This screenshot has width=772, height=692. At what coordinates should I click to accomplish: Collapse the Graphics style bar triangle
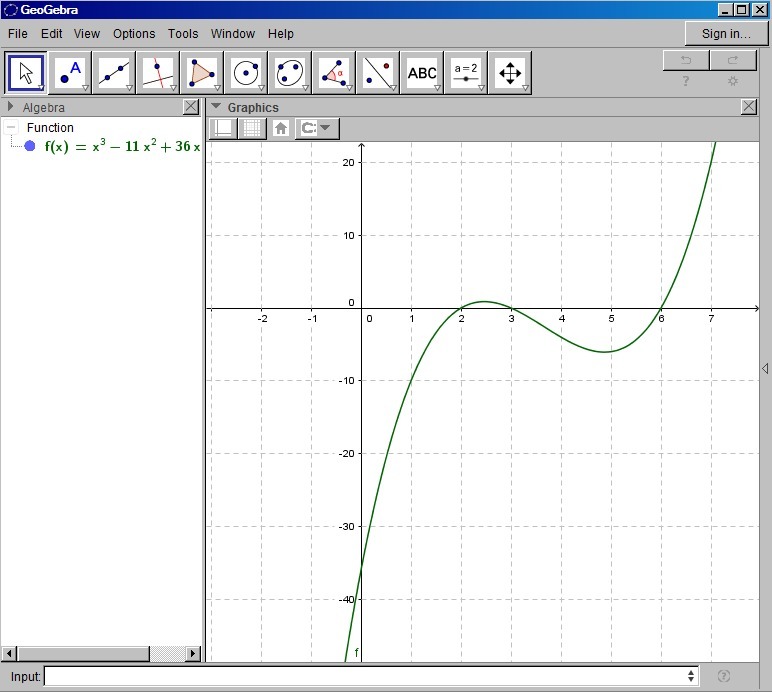point(215,107)
